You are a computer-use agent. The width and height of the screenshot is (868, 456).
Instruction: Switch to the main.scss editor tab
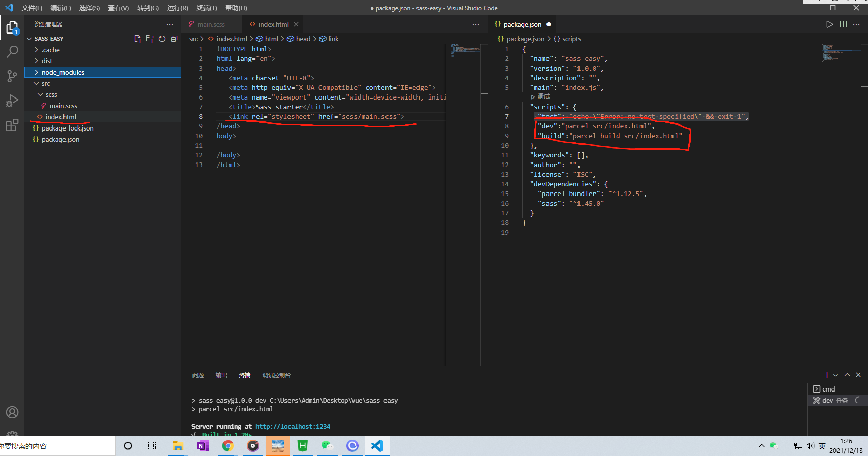(x=212, y=24)
